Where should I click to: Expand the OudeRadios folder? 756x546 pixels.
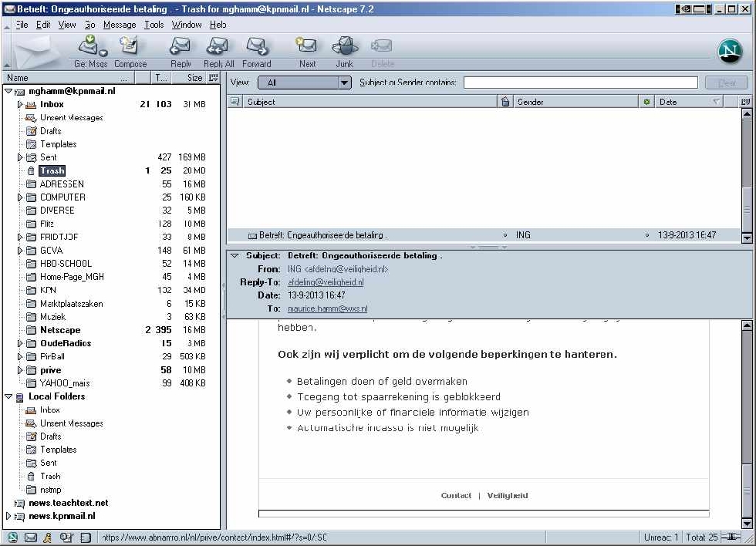coord(20,344)
